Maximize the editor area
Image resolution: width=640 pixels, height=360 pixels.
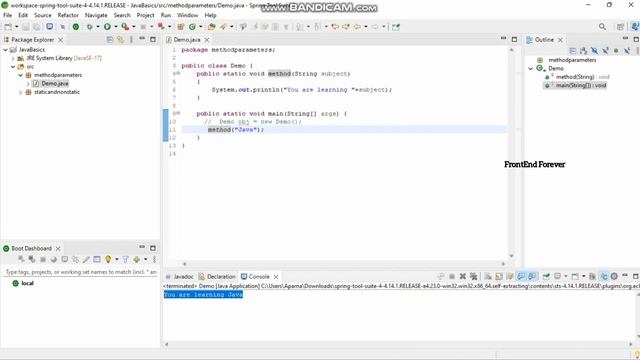pos(514,40)
